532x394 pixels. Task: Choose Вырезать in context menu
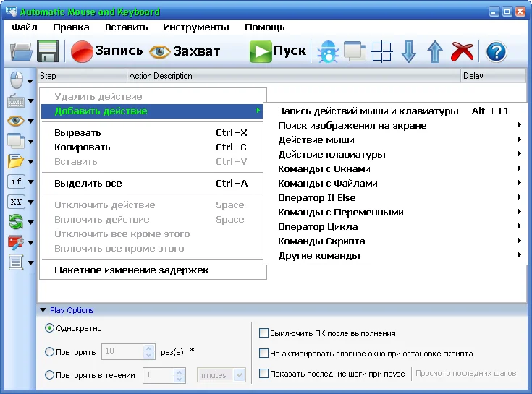coord(152,133)
